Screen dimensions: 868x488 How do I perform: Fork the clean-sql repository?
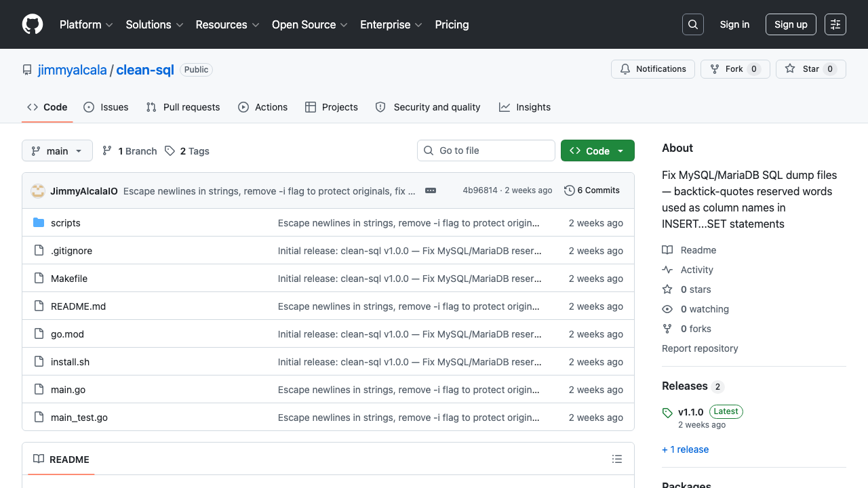coord(734,69)
